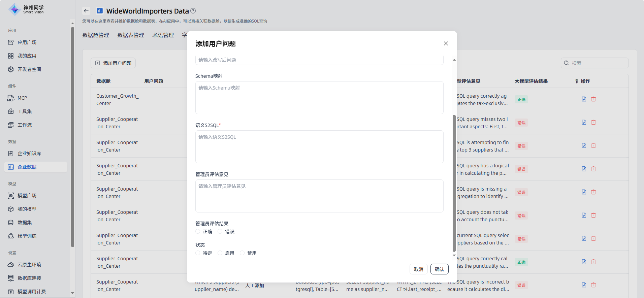This screenshot has height=298, width=644.
Task: Choose the 禁用 status option
Action: [x=242, y=253]
